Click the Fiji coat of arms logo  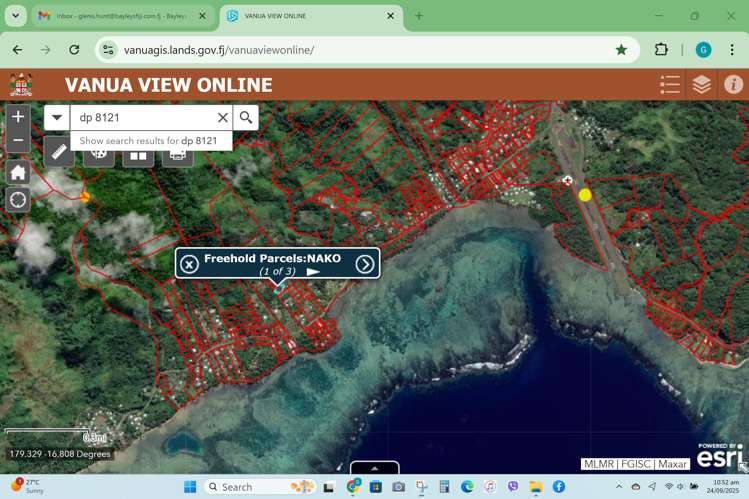click(x=21, y=85)
